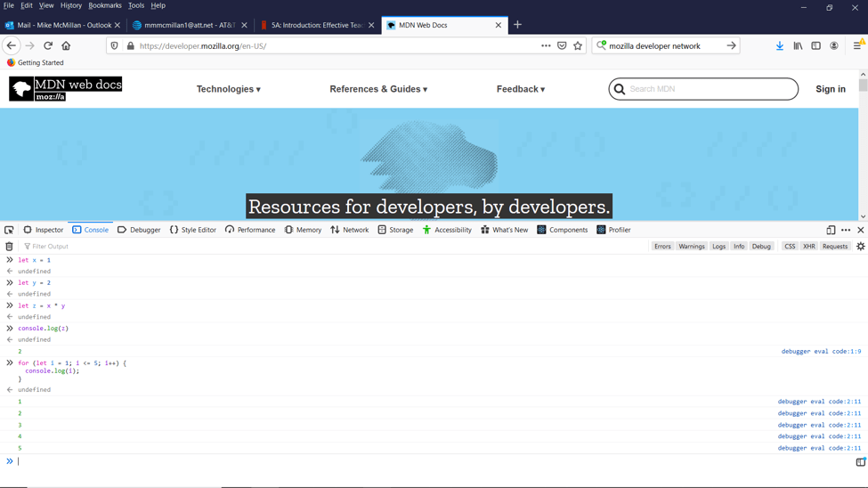Expand the Feedback dropdown

point(521,89)
